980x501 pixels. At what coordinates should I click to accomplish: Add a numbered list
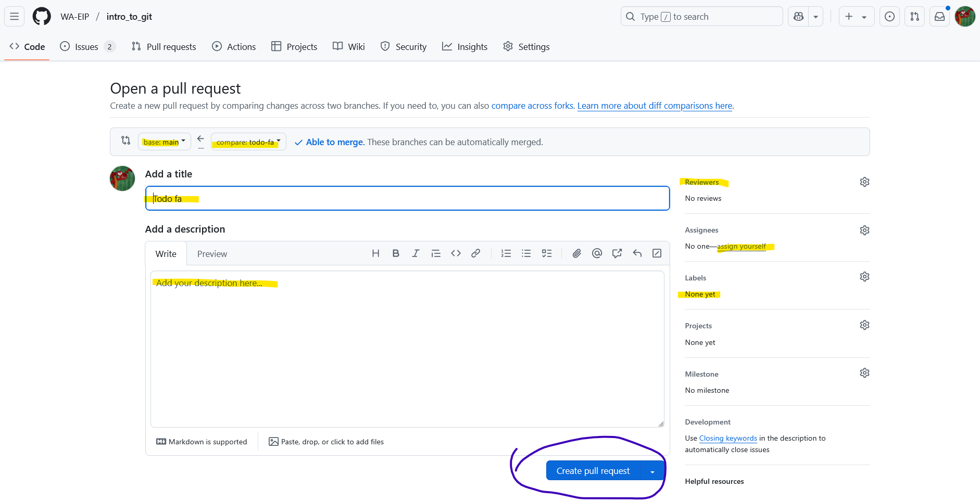coord(506,253)
